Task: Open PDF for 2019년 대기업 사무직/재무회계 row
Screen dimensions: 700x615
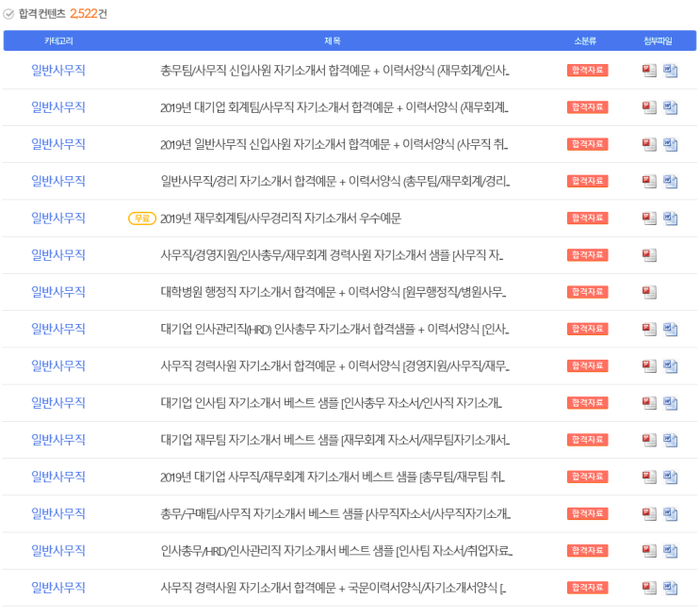Action: [x=649, y=477]
